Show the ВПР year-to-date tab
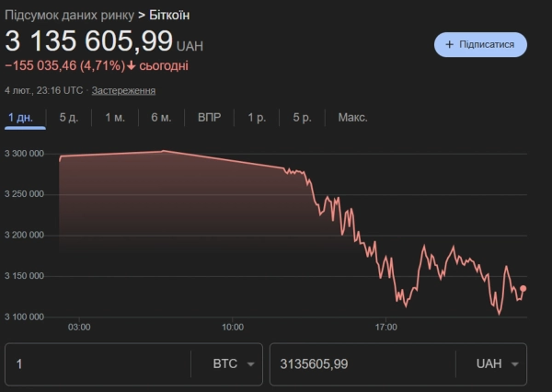Viewport: 552px width, 392px height. coord(209,118)
